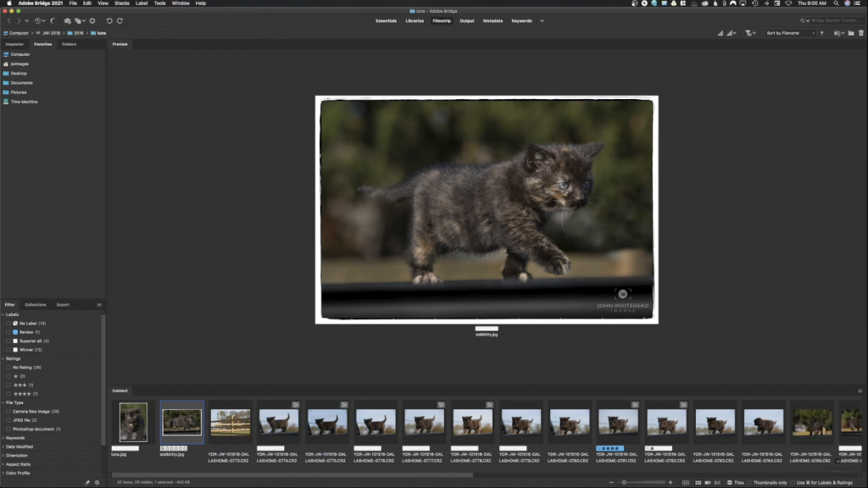Open Pictures in Favorites list
This screenshot has width=868, height=488.
click(x=19, y=92)
